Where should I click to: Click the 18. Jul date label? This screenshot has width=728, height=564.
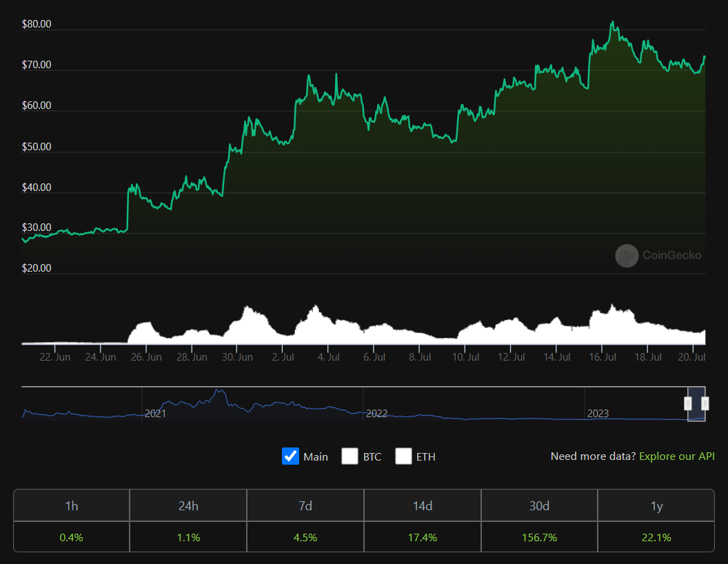tap(648, 357)
